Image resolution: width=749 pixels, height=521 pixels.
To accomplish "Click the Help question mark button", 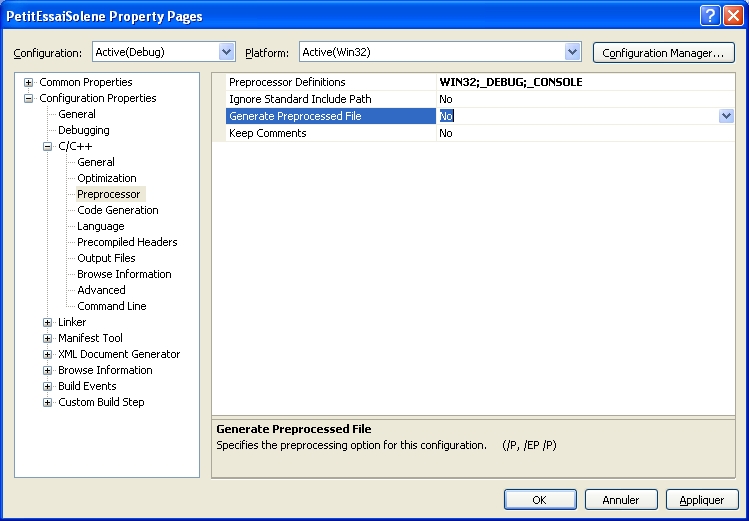I will (710, 16).
